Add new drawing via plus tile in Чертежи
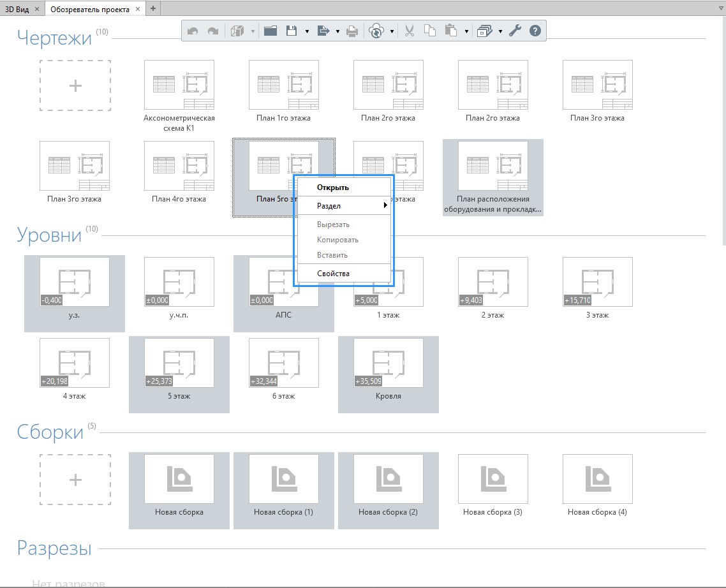Viewport: 726px width, 588px height. 75,86
